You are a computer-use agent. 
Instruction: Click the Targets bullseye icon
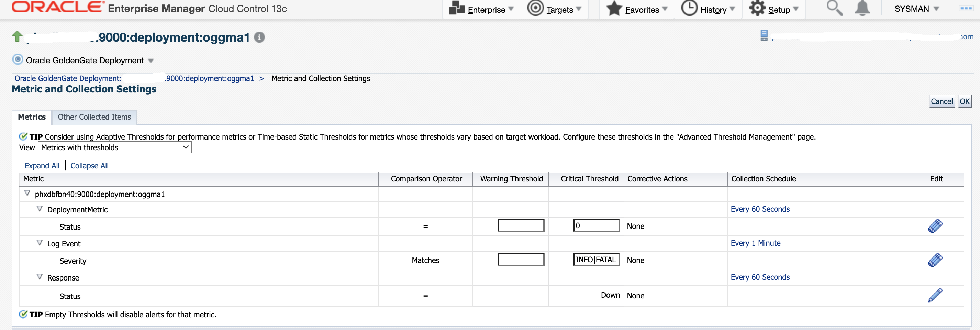(x=536, y=8)
